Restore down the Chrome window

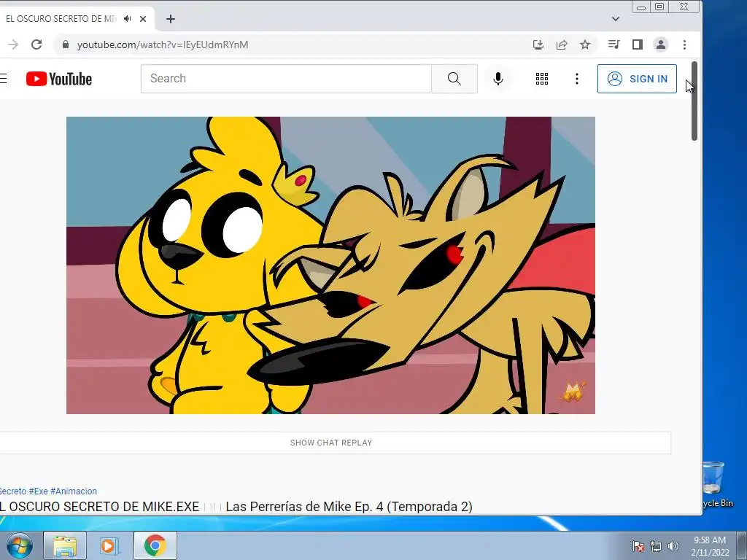(x=659, y=7)
